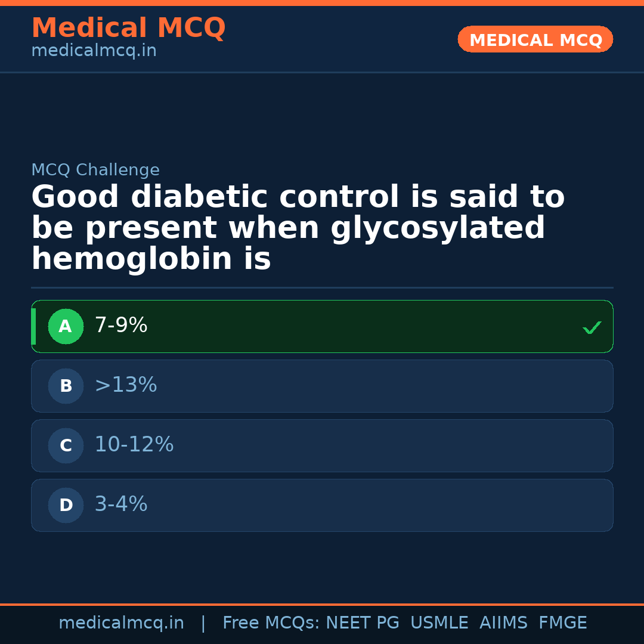Open the medicalmcq.in link in the header
Viewport: 644px width, 644px height.
pos(94,51)
